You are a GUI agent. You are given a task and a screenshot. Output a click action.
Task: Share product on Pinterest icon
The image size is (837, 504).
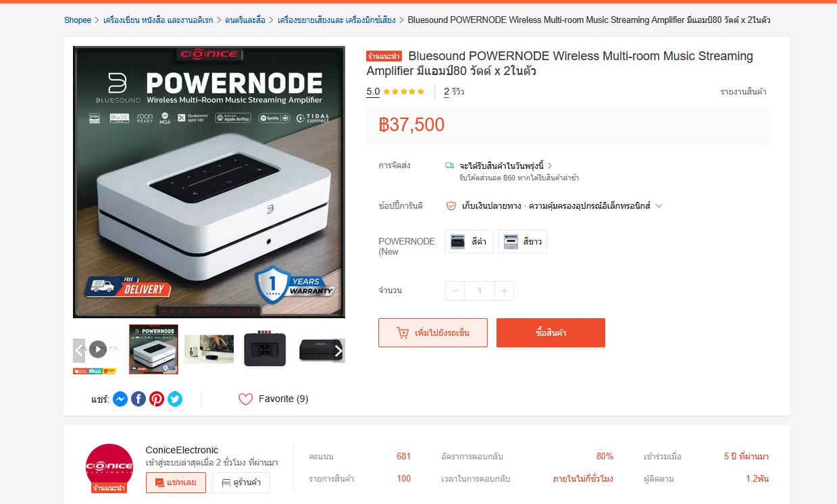(x=157, y=399)
